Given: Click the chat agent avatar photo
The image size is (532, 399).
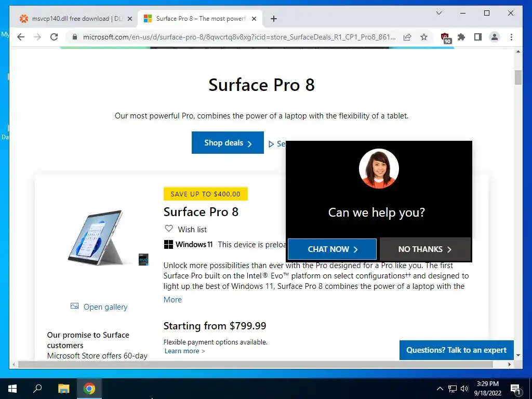Looking at the screenshot, I should [x=379, y=169].
